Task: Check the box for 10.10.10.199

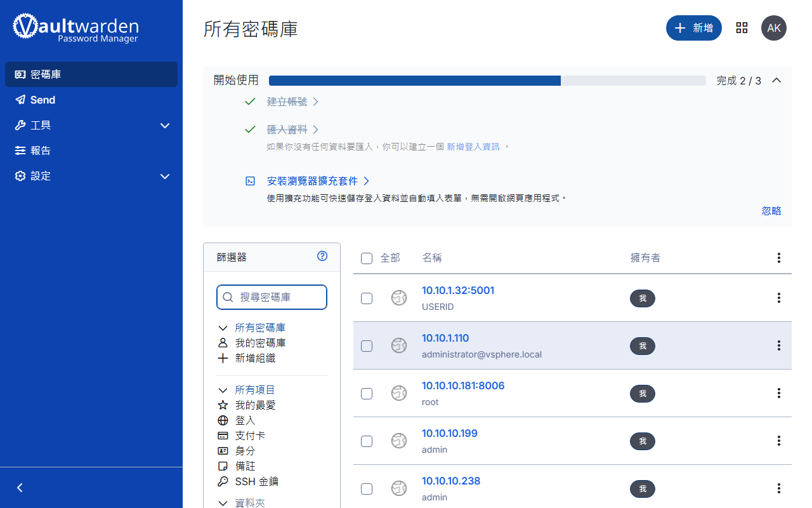Action: (x=367, y=441)
